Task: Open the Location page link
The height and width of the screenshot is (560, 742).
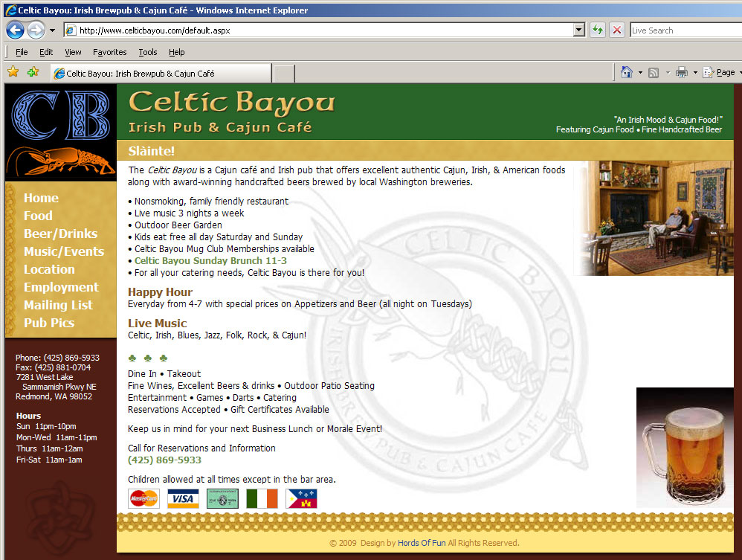Action: point(49,269)
